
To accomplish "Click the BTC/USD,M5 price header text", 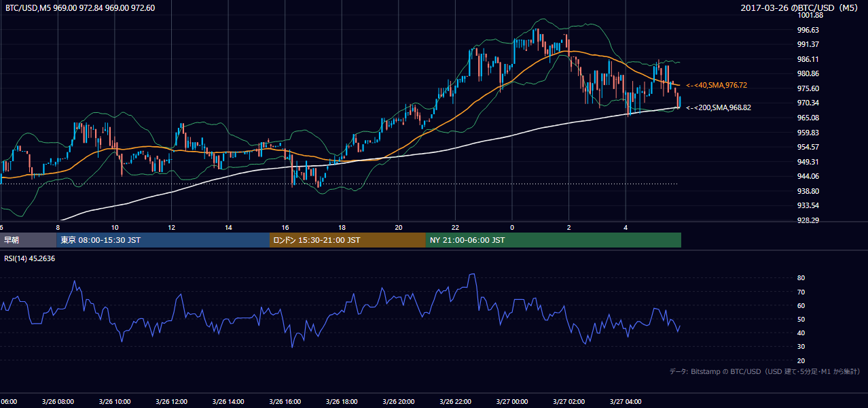I will [80, 8].
